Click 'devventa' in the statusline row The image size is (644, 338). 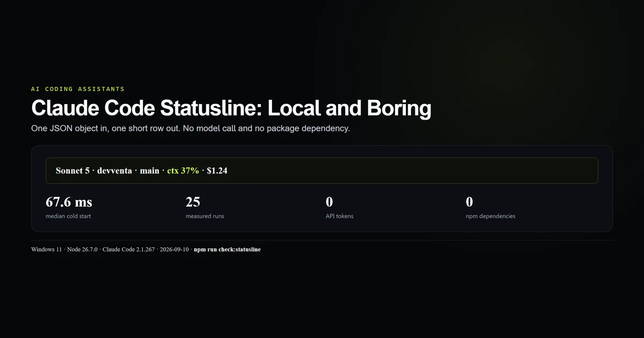[115, 171]
